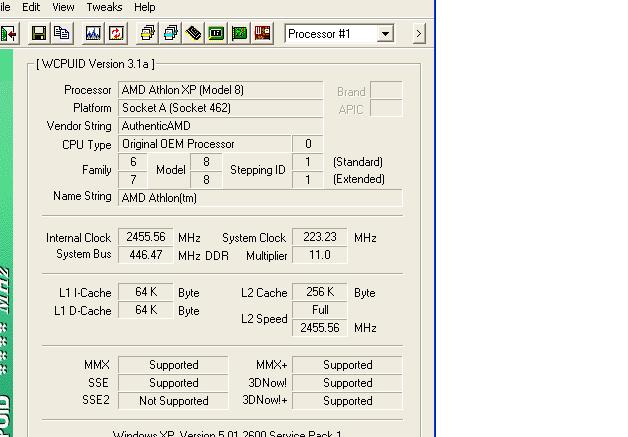628x437 pixels.
Task: Open the Tweaks menu
Action: (x=104, y=7)
